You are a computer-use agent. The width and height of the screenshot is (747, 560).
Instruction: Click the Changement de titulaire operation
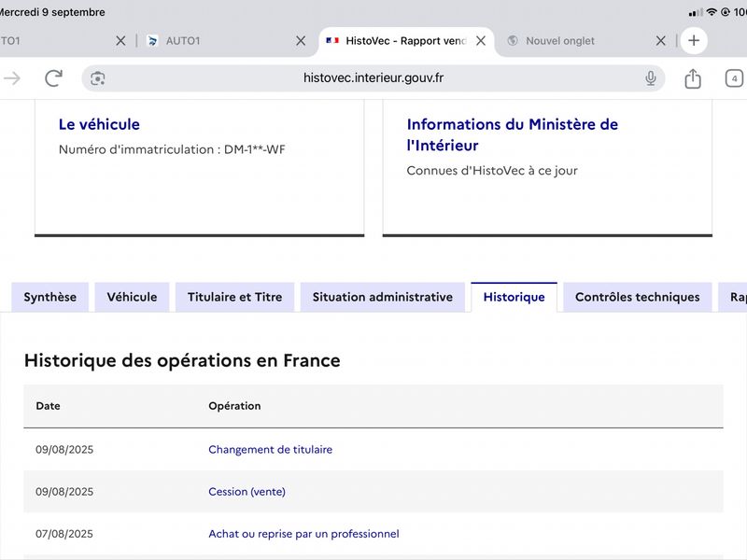pyautogui.click(x=270, y=450)
